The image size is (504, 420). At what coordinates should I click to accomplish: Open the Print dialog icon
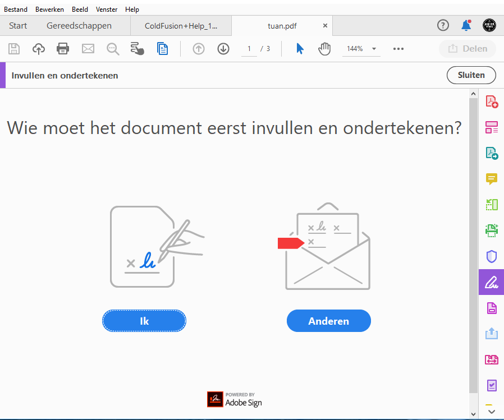[63, 49]
